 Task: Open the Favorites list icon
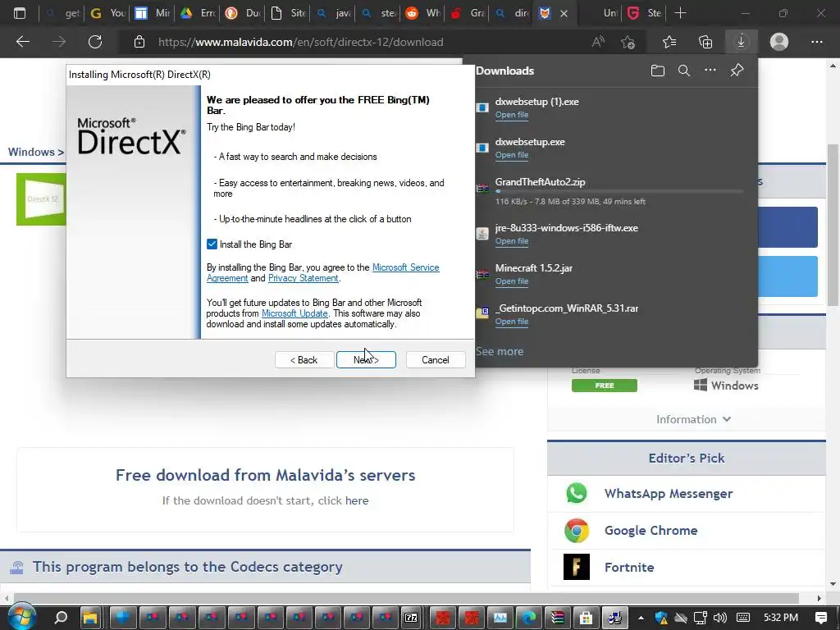[669, 42]
